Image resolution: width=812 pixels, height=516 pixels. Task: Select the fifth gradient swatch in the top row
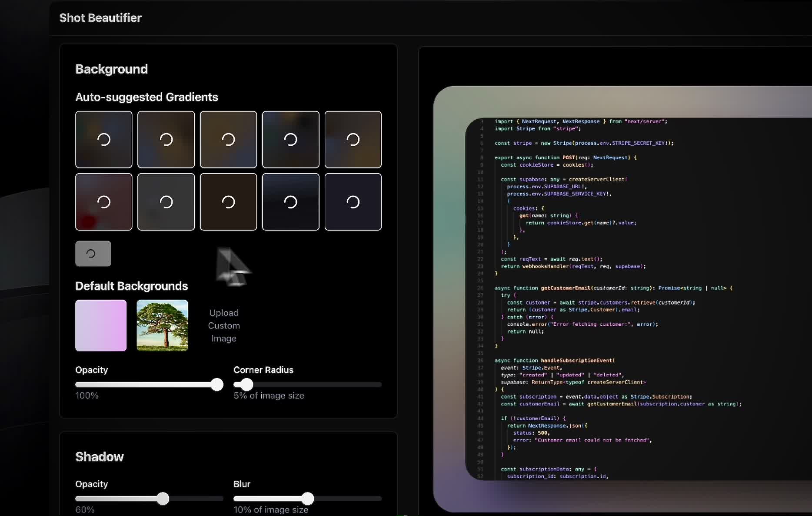353,139
